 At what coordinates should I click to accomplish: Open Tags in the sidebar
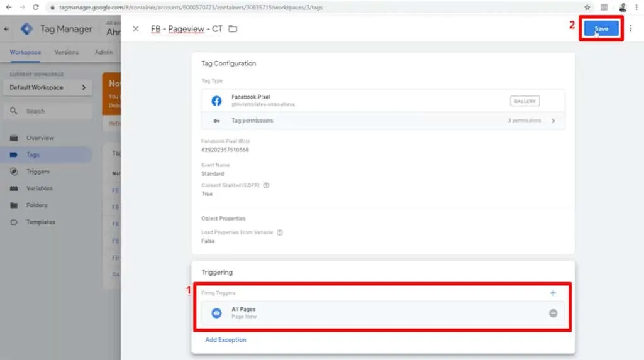[x=33, y=155]
